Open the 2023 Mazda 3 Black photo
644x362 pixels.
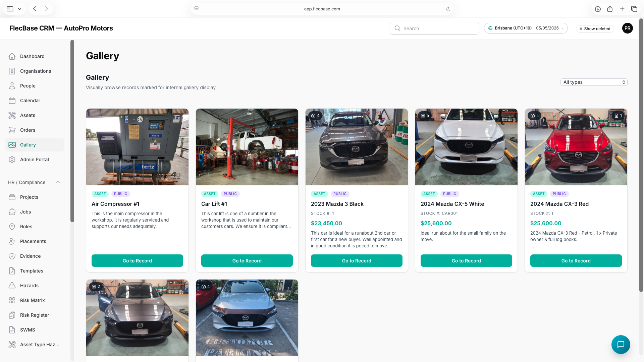pyautogui.click(x=357, y=147)
